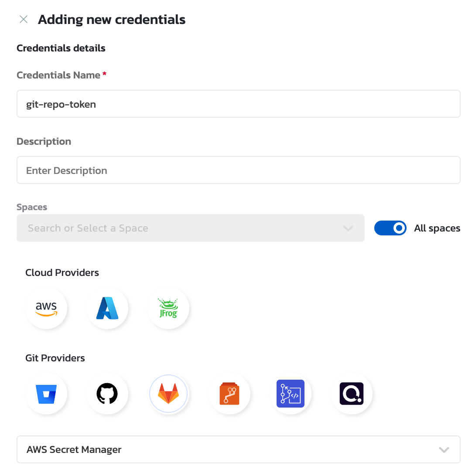Screen dimensions: 472x476
Task: Select the AWS cloud provider icon
Action: tap(46, 308)
